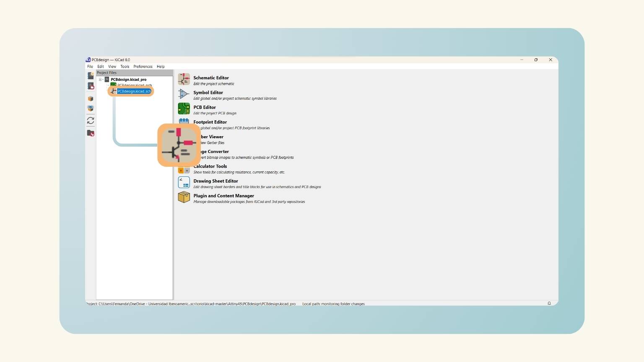Click the Schematic Editor label text
The height and width of the screenshot is (362, 644).
tap(211, 78)
